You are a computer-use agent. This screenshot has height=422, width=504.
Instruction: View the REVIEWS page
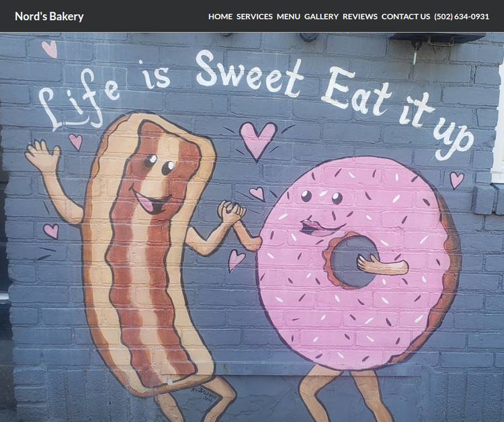[x=360, y=16]
